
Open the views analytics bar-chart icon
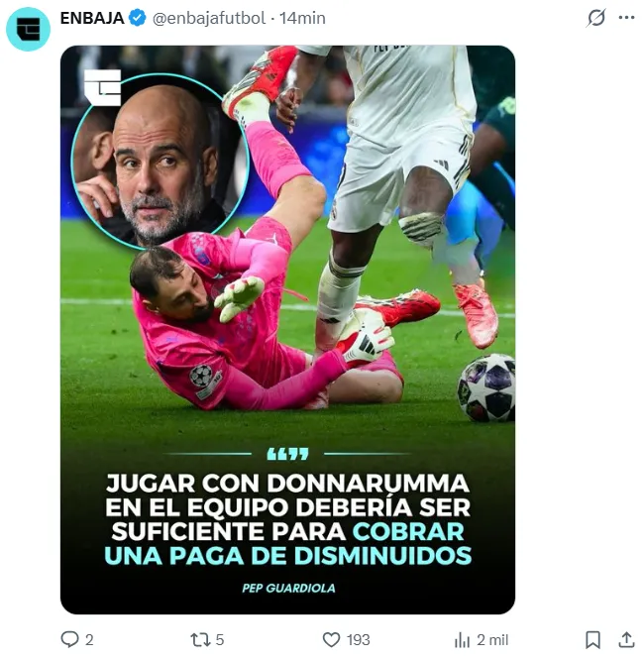pos(462,640)
